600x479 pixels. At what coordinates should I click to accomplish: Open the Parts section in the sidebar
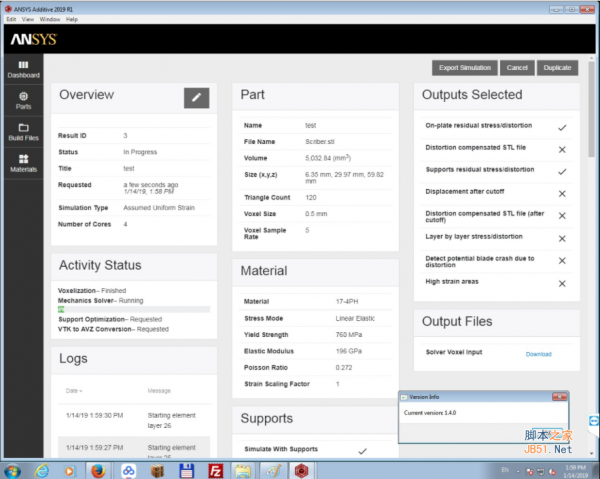pos(23,101)
